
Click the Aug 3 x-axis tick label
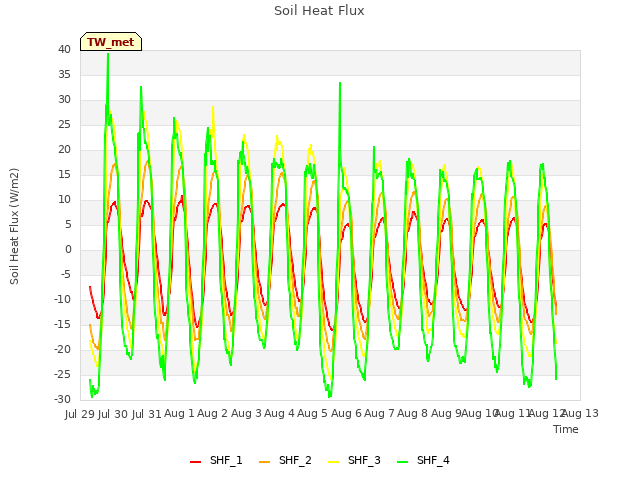(x=246, y=413)
